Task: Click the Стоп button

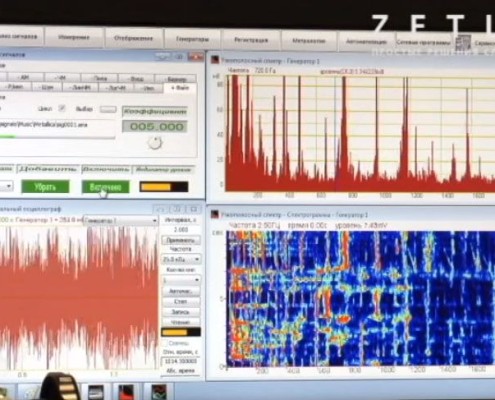Action: click(181, 302)
